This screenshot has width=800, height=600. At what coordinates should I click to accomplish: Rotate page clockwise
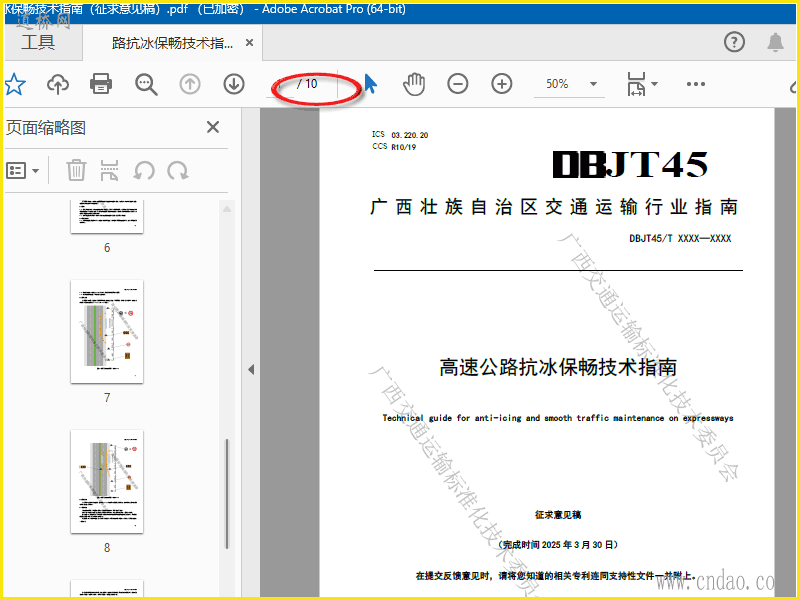(178, 170)
